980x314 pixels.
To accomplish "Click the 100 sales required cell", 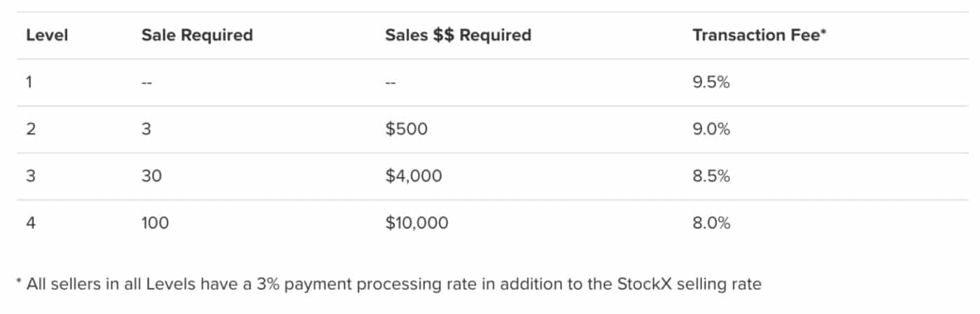I will [x=155, y=223].
